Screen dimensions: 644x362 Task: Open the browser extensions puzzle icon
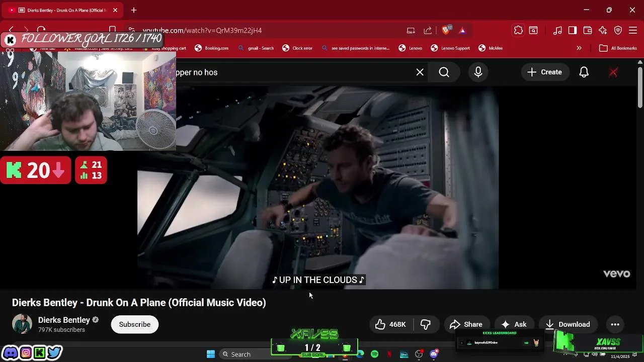click(518, 30)
